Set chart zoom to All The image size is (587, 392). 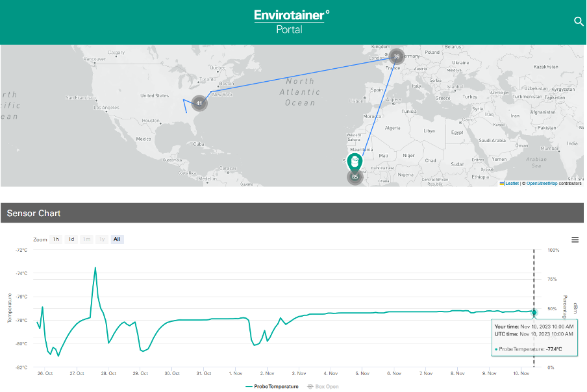(x=117, y=239)
